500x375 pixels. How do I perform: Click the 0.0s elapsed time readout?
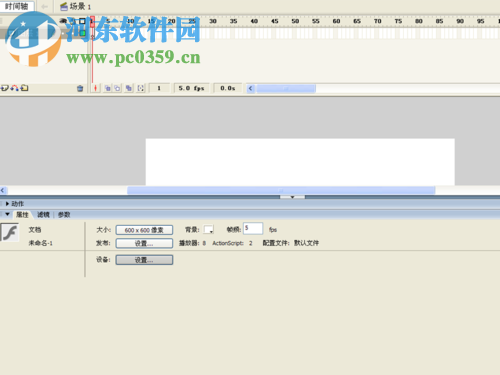pos(228,88)
